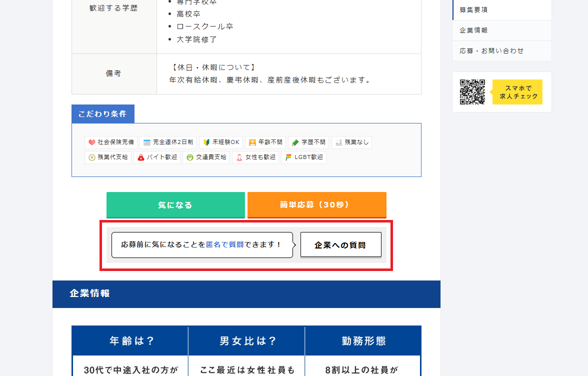Screen dimensions: 588x376
Task: Click the pencil icon for 学歴不問
Action: coord(295,142)
